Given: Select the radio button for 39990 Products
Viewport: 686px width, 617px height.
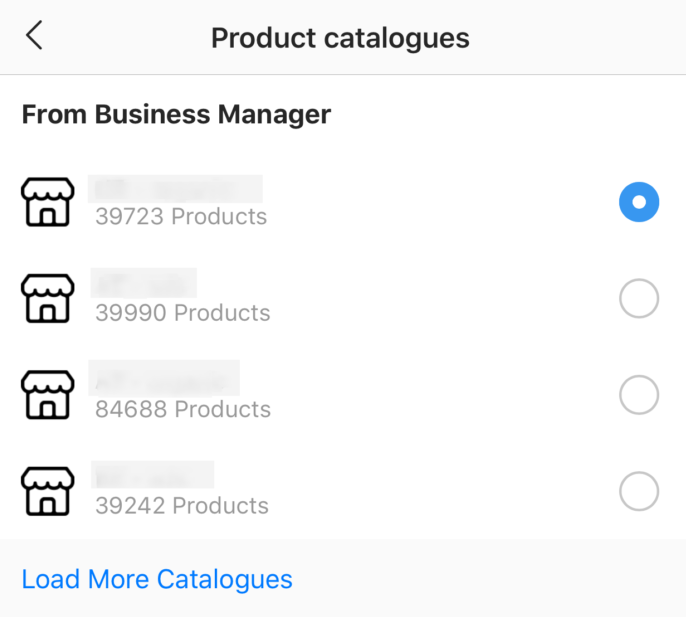Looking at the screenshot, I should point(639,298).
